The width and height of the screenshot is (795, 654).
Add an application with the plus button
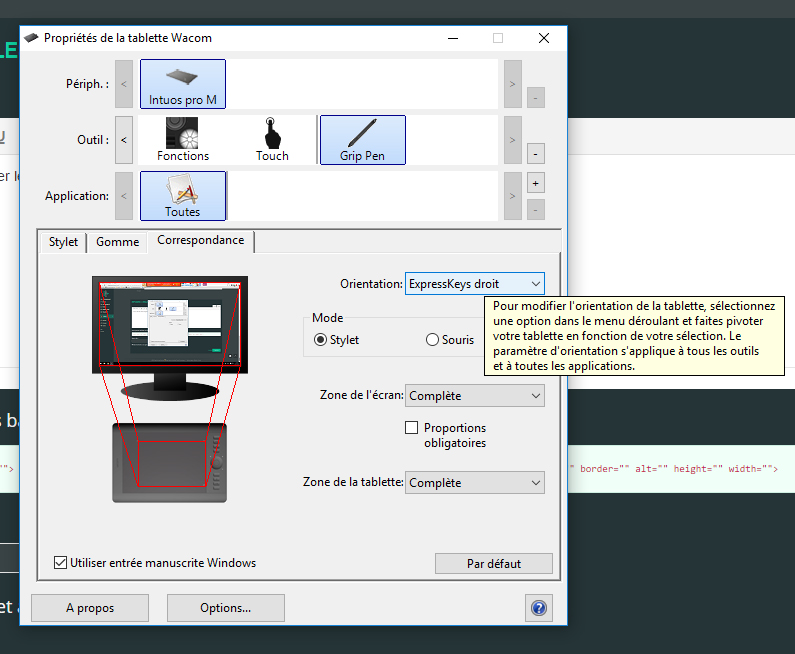click(536, 184)
